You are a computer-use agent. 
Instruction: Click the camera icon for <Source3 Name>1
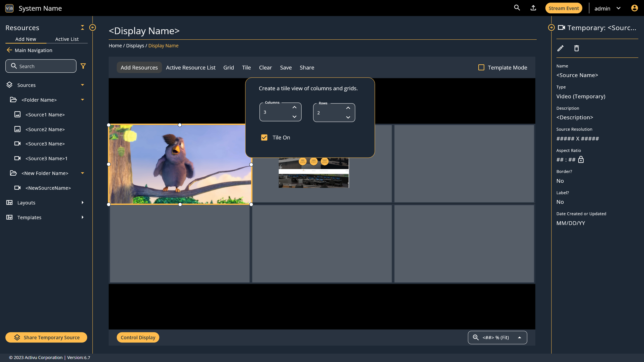(x=17, y=158)
